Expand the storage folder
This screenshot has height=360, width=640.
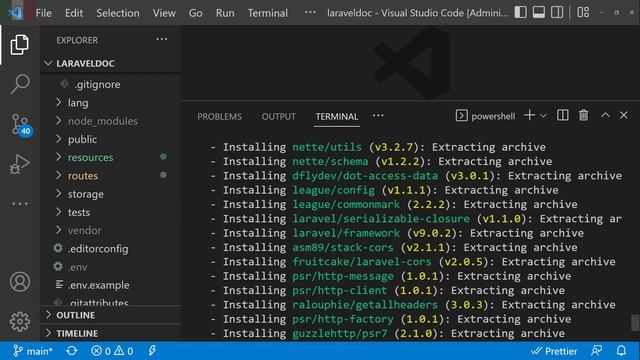coord(110,194)
